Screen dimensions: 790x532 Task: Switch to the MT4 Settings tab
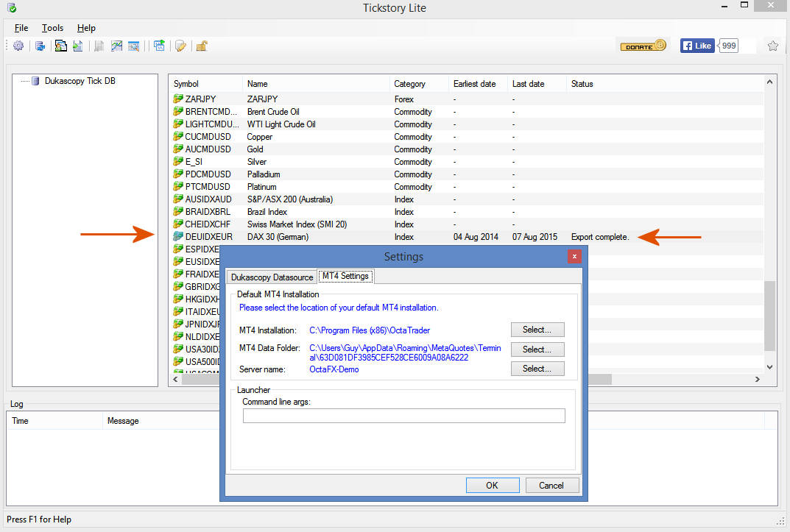click(345, 276)
